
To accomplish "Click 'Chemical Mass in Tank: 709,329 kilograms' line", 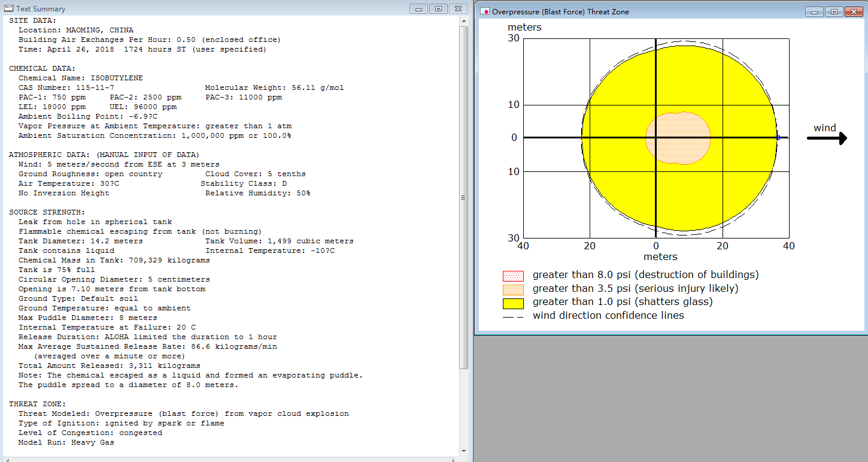I will pyautogui.click(x=114, y=260).
